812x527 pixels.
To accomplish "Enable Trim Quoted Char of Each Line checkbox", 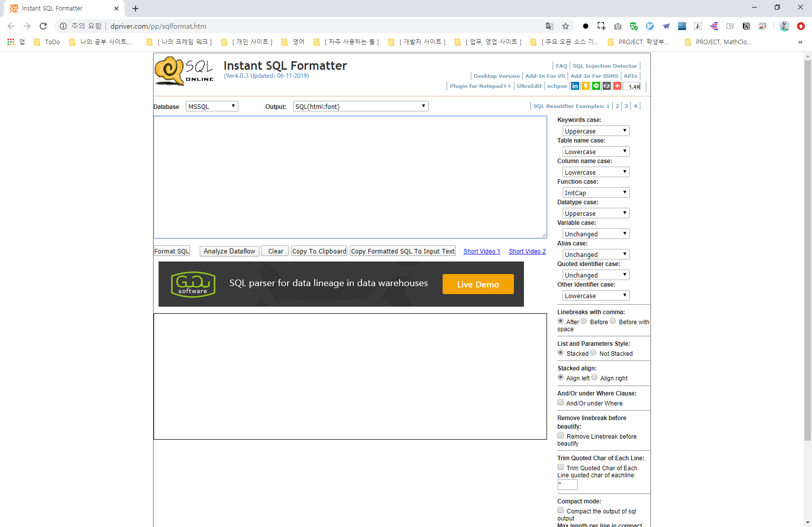I will tap(561, 467).
